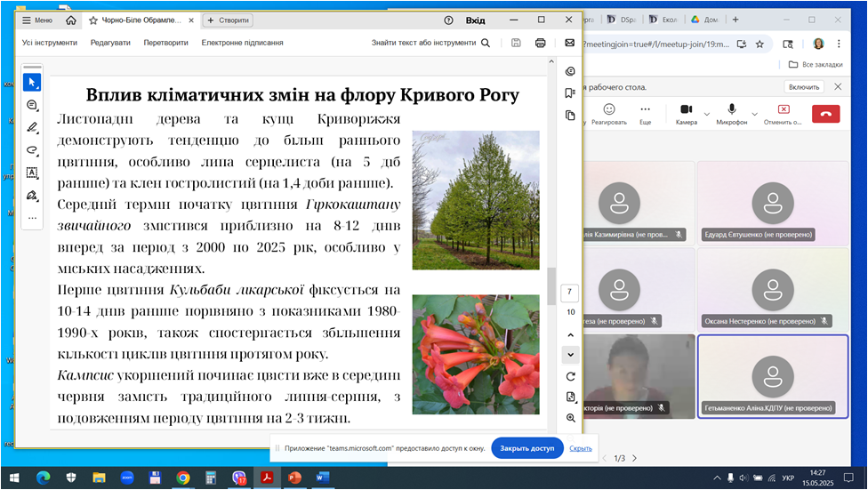Open the Еще more options menu
The width and height of the screenshot is (868, 490).
pyautogui.click(x=646, y=113)
